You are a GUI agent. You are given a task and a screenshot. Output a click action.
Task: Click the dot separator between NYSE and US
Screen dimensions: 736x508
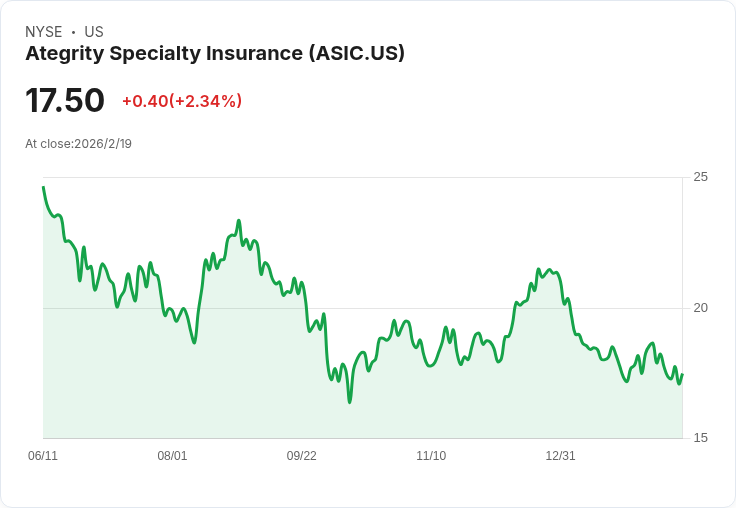(x=73, y=32)
